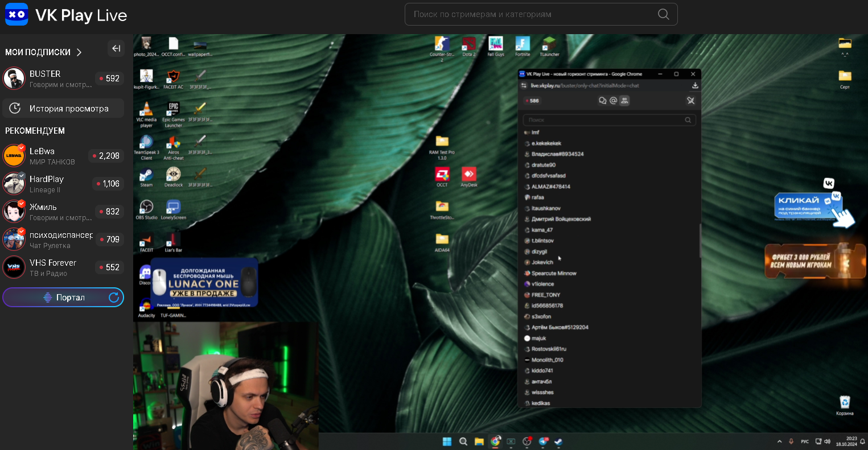Click the Akros Anti-cheat desktop icon

173,147
